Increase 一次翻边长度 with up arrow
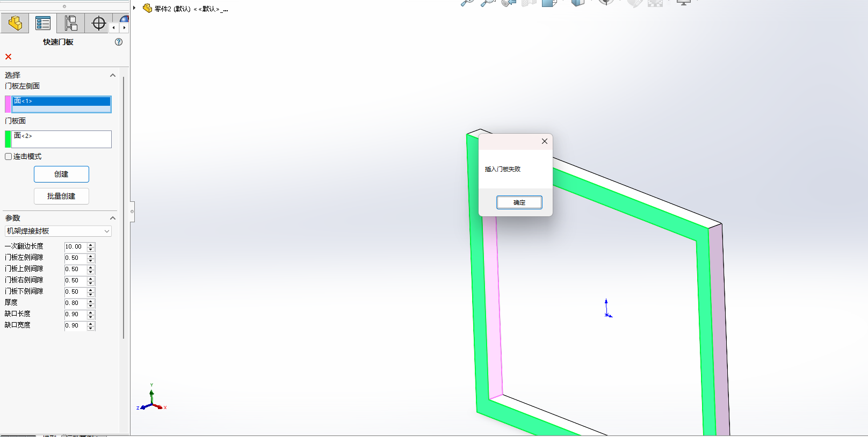 coord(91,244)
